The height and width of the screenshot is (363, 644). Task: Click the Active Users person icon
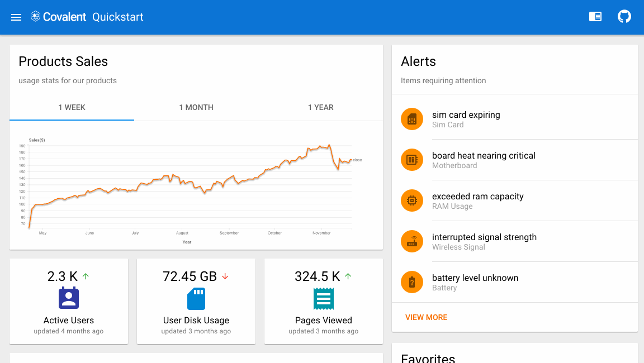click(x=68, y=298)
